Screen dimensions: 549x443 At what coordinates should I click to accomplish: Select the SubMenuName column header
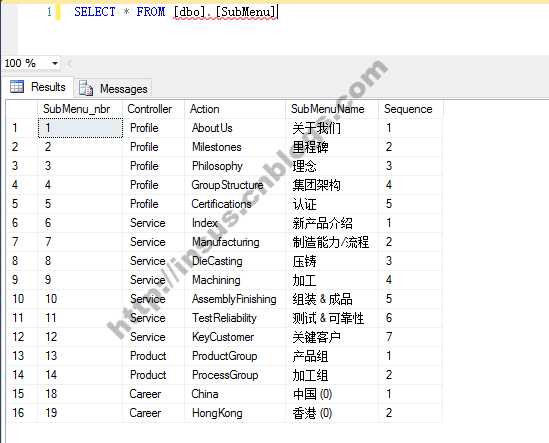332,109
